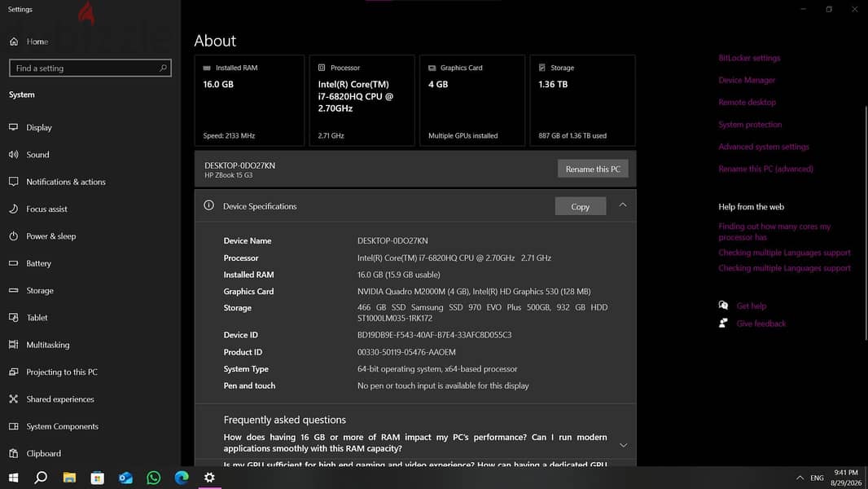Open the System protection link
The image size is (868, 489).
750,124
